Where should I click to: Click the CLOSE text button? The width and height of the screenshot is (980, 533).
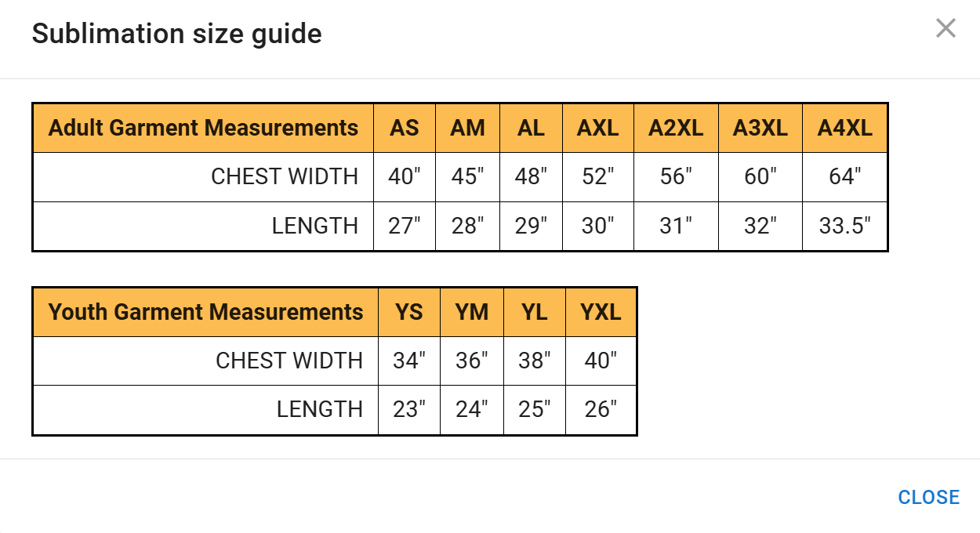pyautogui.click(x=928, y=497)
